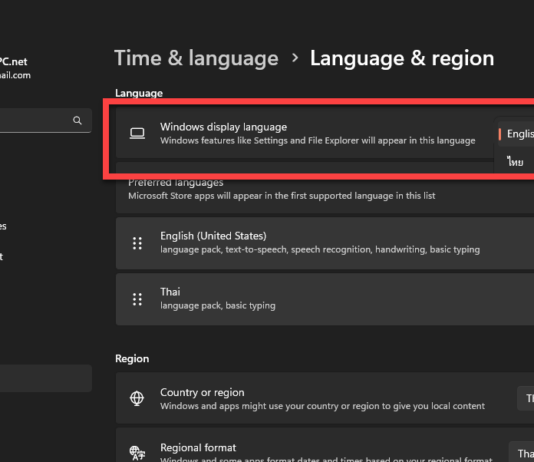Image resolution: width=534 pixels, height=462 pixels.
Task: Click the highlighted selected item in sidebar
Action: tap(46, 378)
